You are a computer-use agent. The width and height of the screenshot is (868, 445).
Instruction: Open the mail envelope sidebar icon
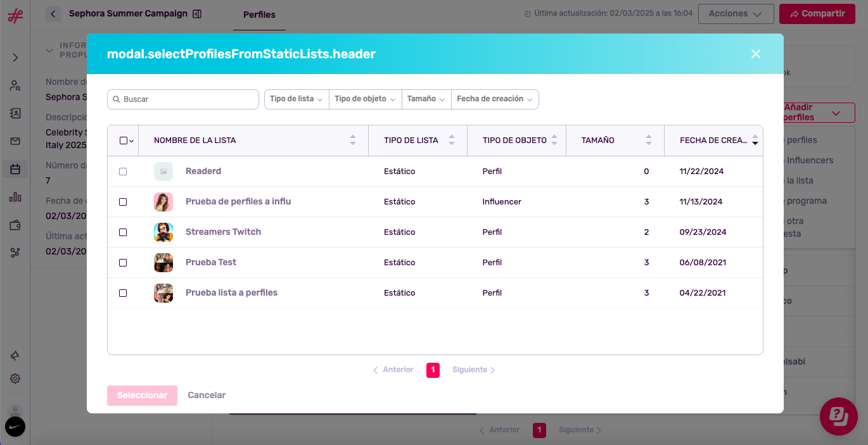pos(15,141)
